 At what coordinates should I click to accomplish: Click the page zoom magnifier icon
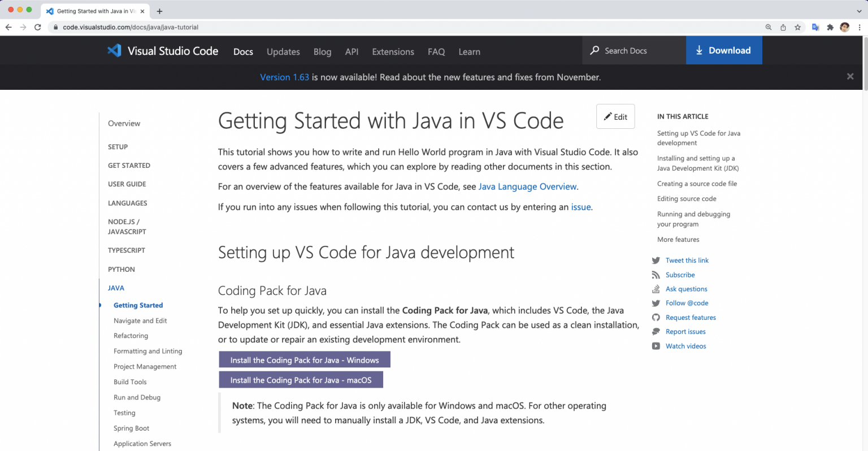pyautogui.click(x=769, y=27)
